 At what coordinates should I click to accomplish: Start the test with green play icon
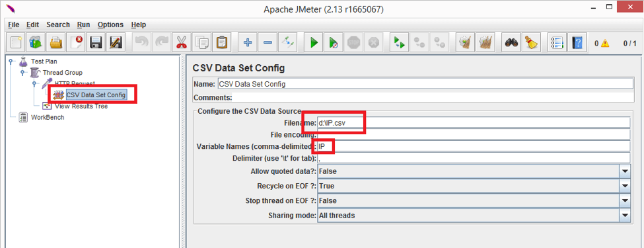click(x=313, y=42)
